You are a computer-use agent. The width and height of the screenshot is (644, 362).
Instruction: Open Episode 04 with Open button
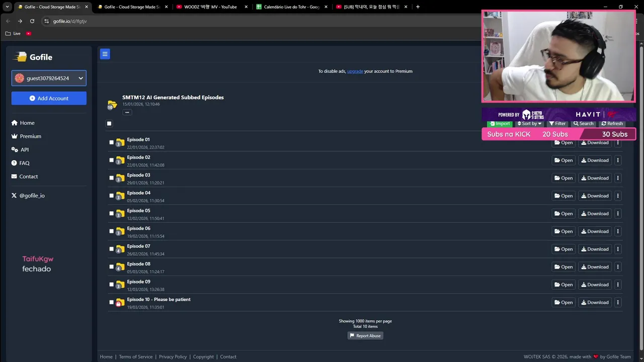563,196
